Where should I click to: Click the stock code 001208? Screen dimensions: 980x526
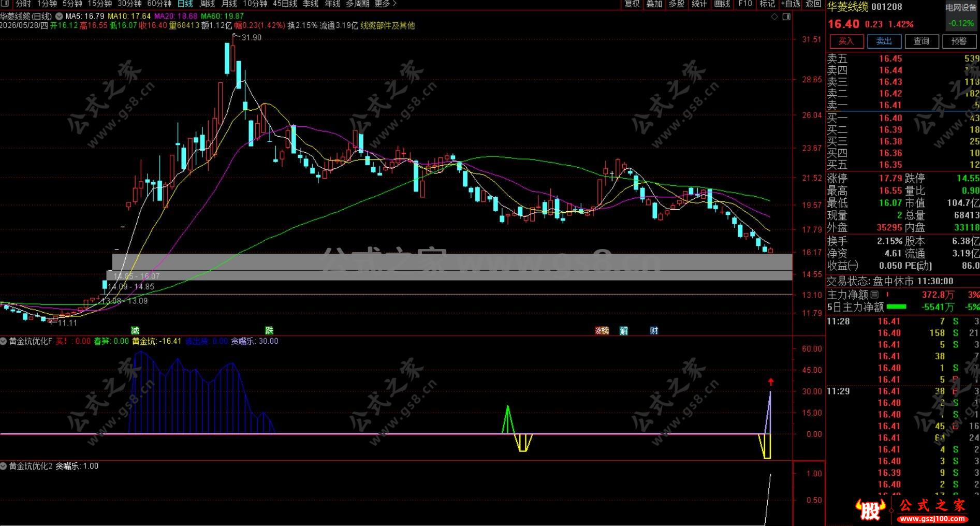886,7
